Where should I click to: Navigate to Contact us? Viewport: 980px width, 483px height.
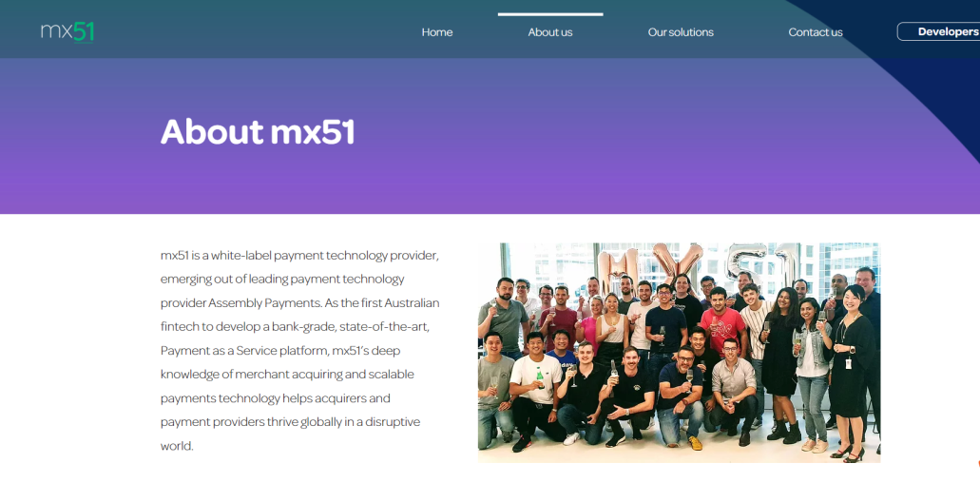tap(815, 32)
